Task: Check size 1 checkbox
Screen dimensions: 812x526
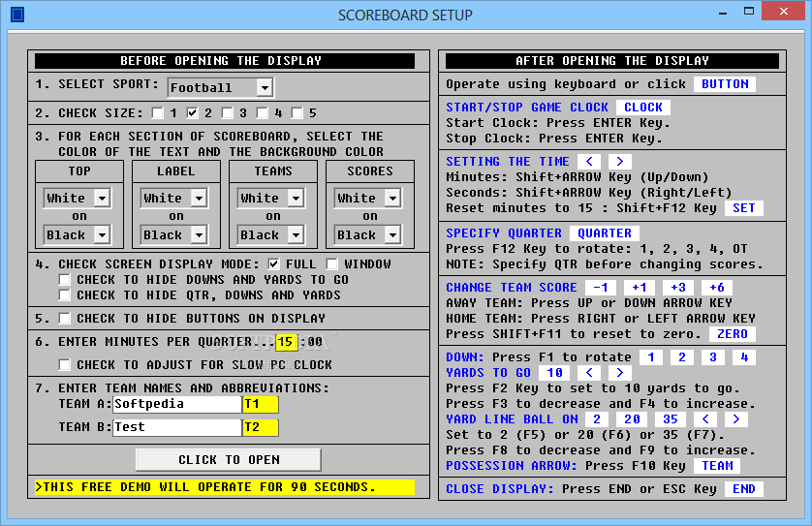Action: pyautogui.click(x=157, y=113)
